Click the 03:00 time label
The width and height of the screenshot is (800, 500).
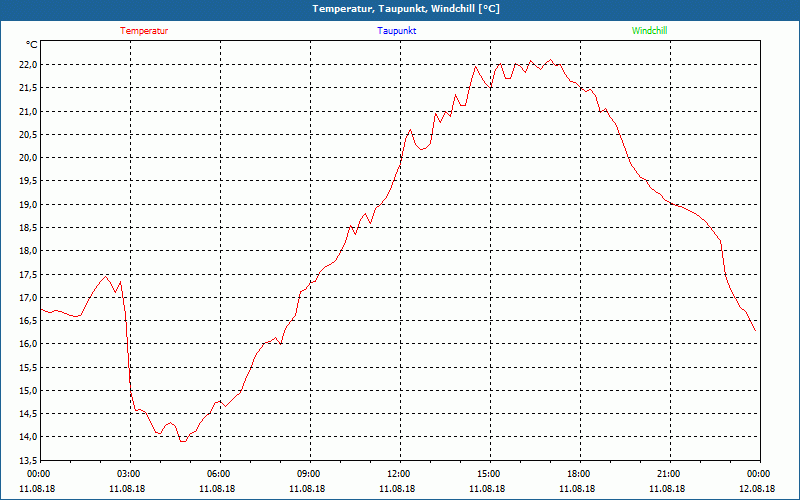[128, 474]
